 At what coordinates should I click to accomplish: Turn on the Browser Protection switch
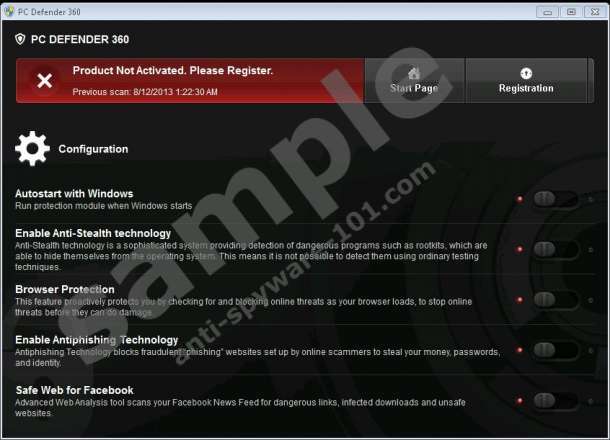click(x=554, y=299)
